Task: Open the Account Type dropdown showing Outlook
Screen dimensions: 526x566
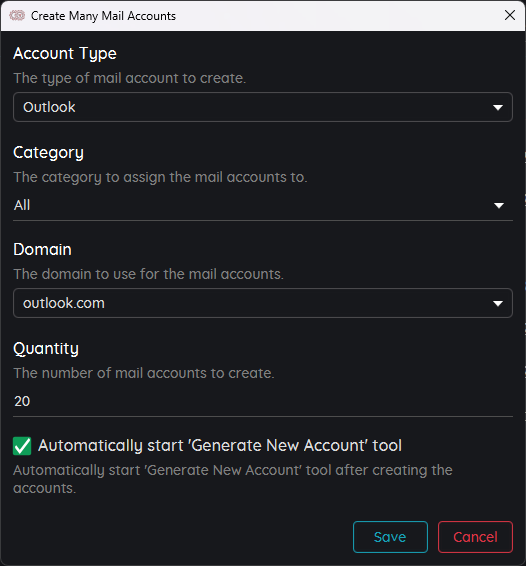Action: tap(263, 107)
